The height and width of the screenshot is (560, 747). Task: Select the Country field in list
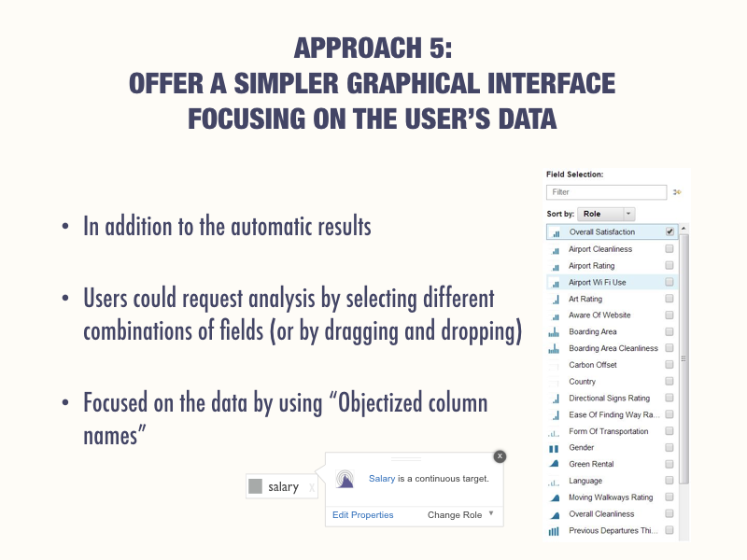[x=582, y=382]
